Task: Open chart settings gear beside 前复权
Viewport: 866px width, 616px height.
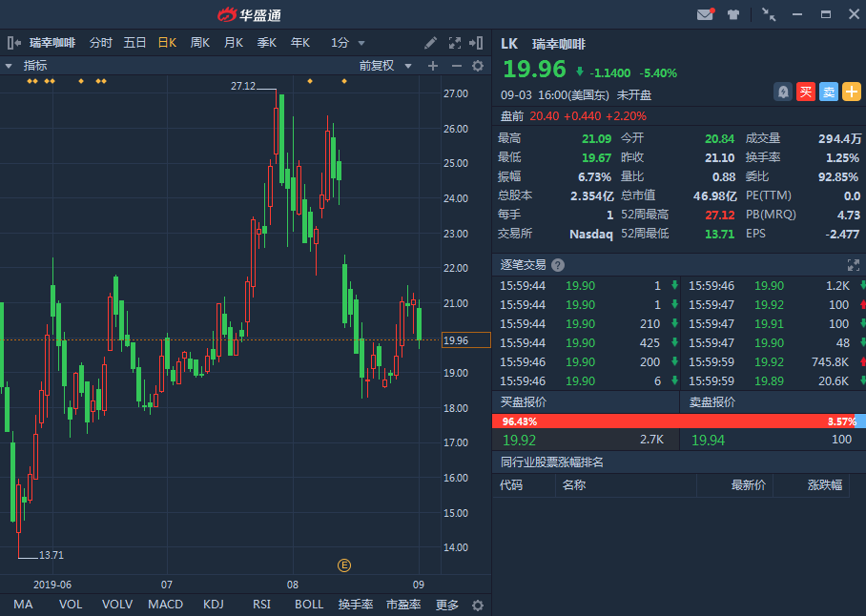Action: point(478,66)
